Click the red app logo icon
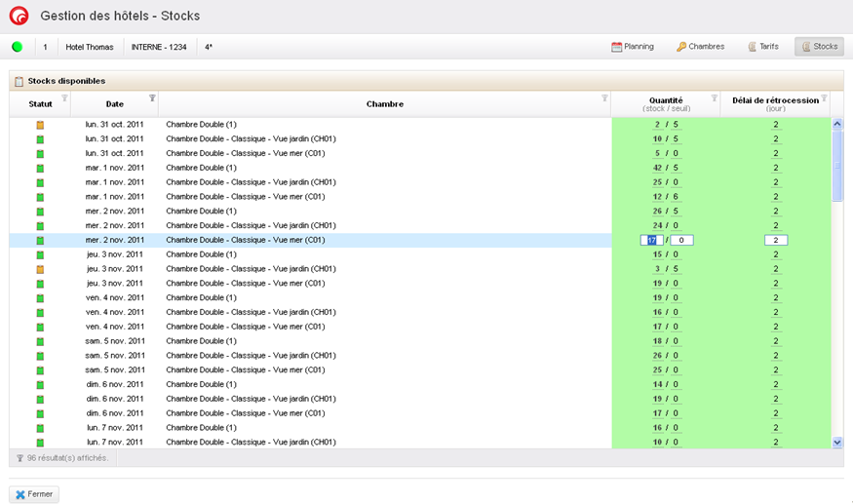 [x=19, y=17]
